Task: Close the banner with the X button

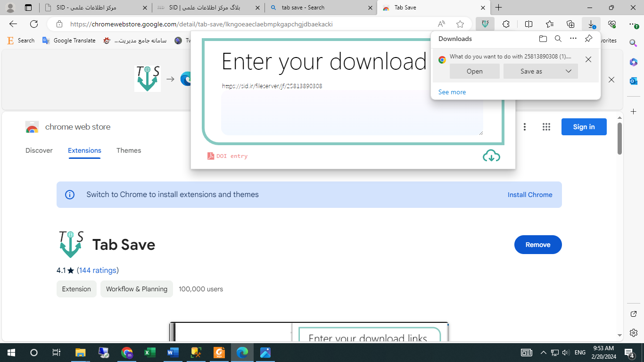Action: click(611, 80)
